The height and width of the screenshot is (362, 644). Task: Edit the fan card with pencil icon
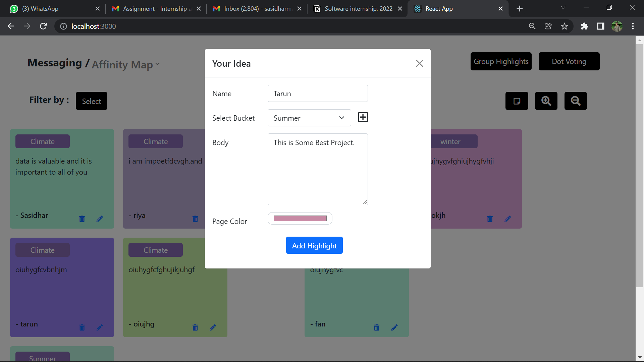pyautogui.click(x=394, y=327)
